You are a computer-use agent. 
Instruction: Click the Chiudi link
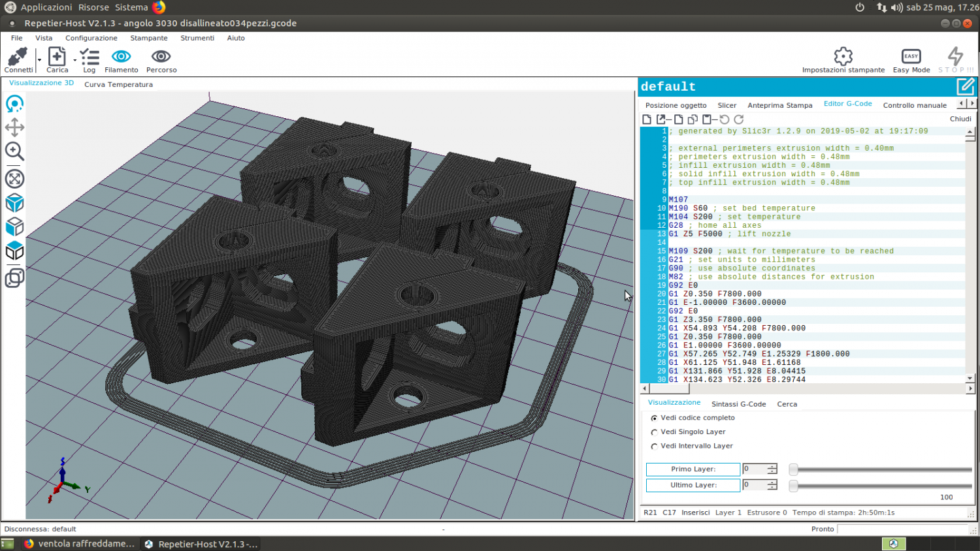point(960,119)
